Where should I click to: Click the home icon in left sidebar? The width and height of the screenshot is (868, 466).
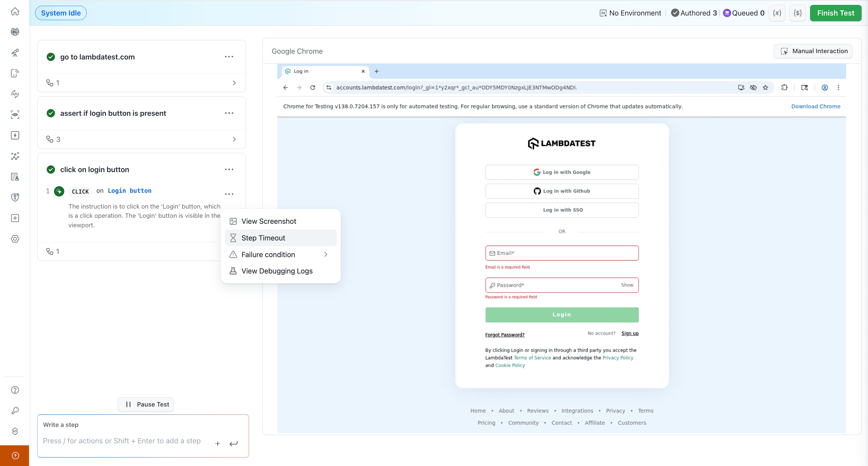[15, 11]
